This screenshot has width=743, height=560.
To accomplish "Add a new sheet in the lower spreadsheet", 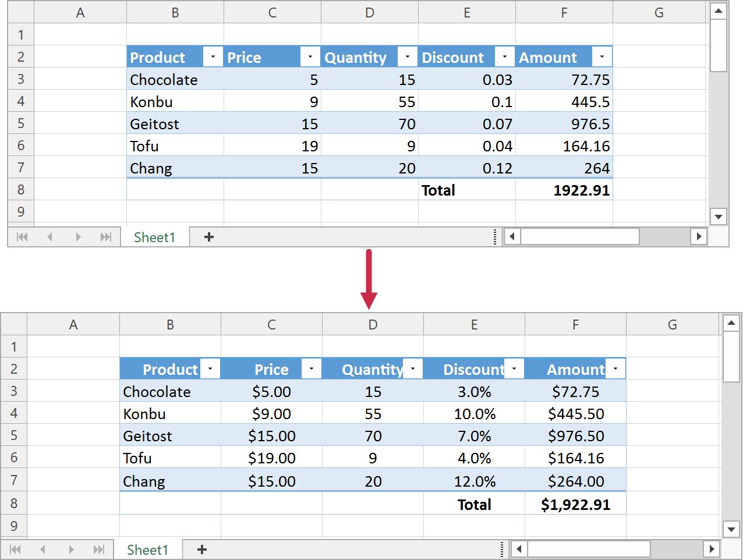I will click(x=202, y=550).
